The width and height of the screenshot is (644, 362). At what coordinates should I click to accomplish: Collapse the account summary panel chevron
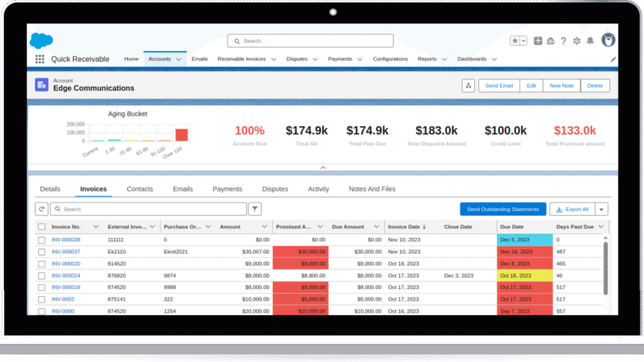(x=323, y=167)
